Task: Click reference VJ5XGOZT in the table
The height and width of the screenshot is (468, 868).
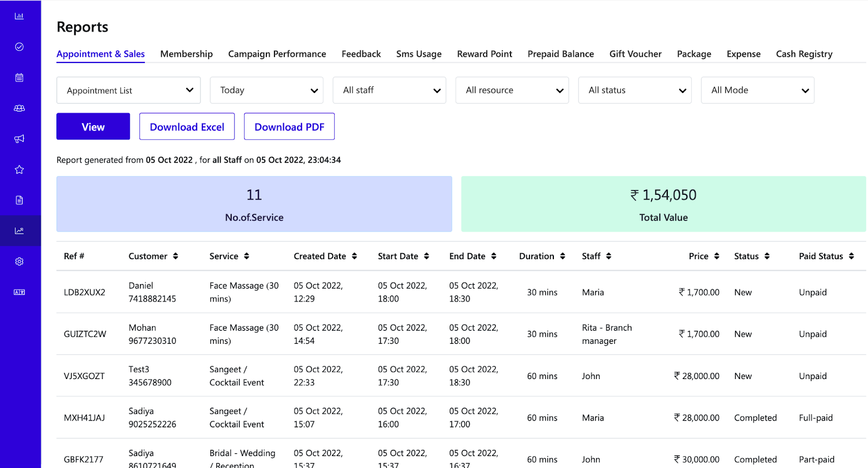Action: coord(84,376)
